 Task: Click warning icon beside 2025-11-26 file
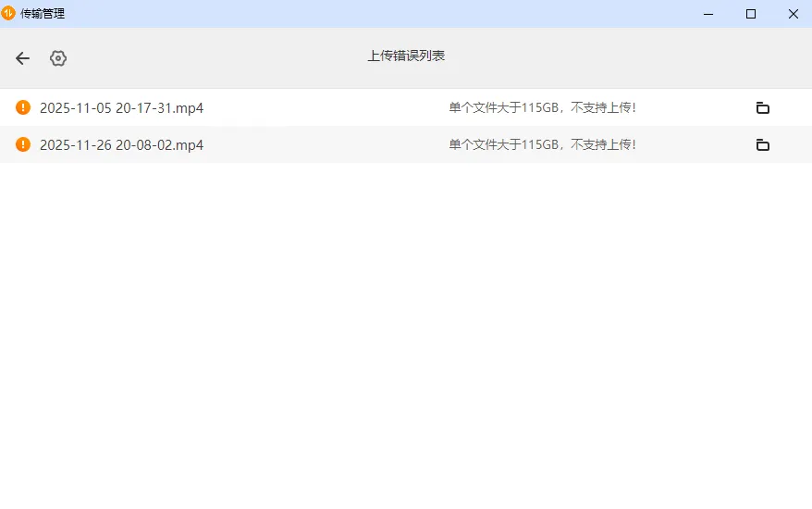23,144
